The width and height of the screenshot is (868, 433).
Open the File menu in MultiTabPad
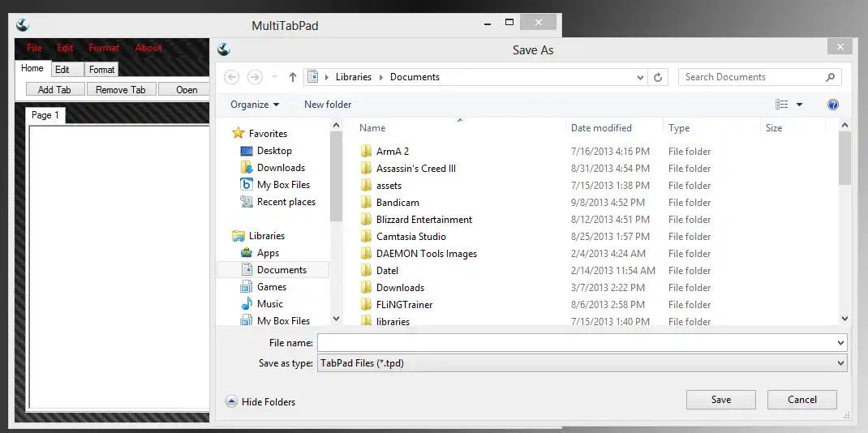pos(34,48)
